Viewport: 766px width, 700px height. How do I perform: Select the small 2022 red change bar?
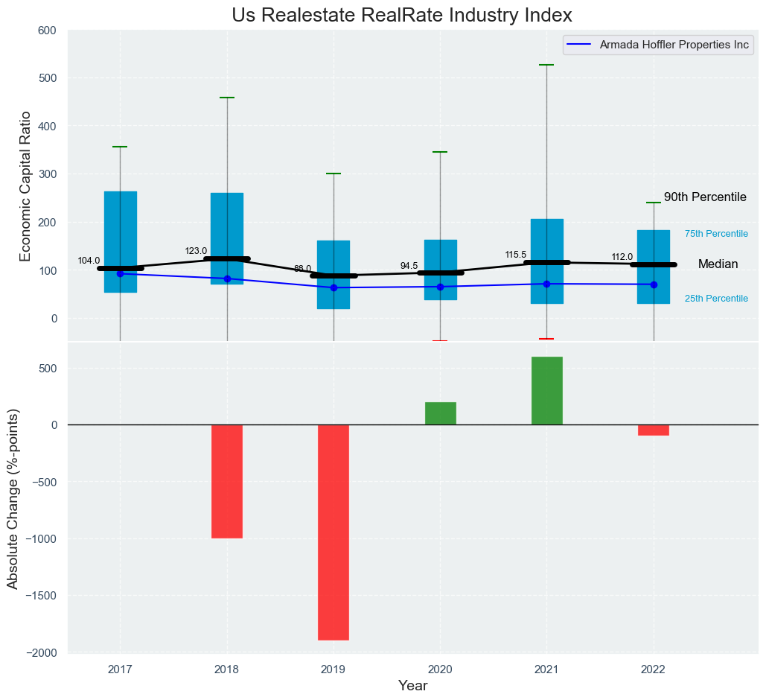[654, 430]
